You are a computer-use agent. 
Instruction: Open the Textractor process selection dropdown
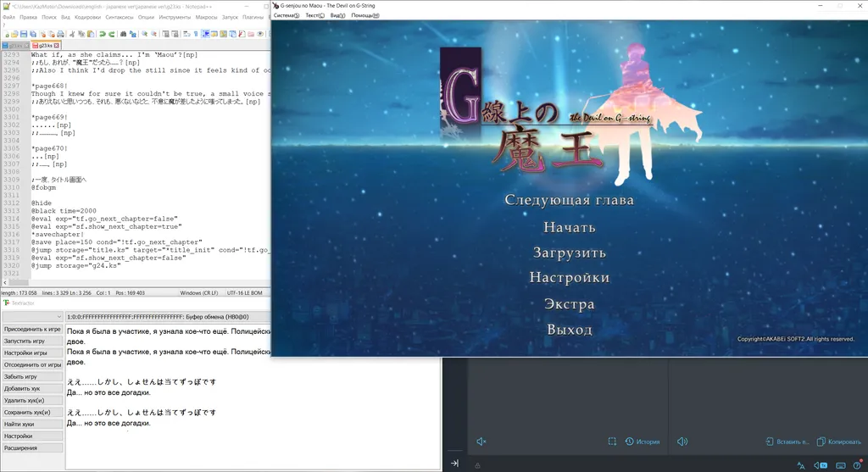[x=32, y=316]
